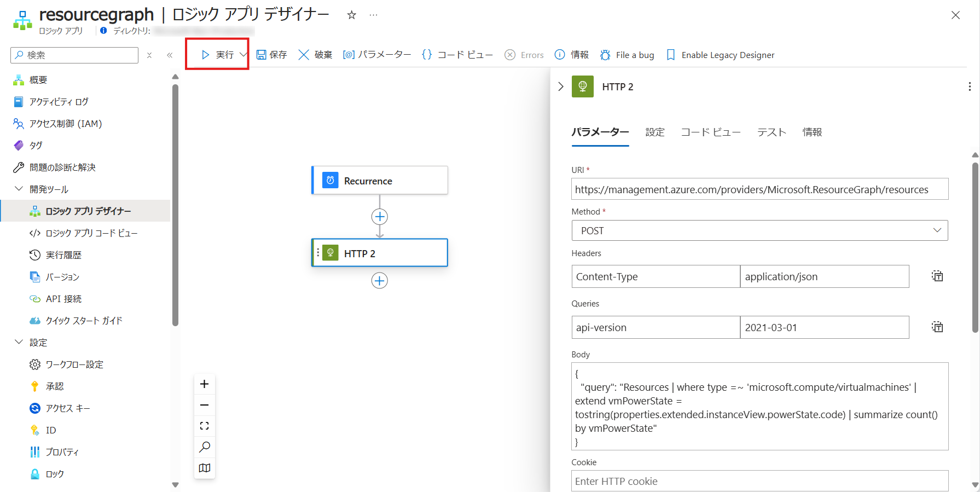The height and width of the screenshot is (492, 980).
Task: Open 情報 in the toolbar
Action: [572, 55]
